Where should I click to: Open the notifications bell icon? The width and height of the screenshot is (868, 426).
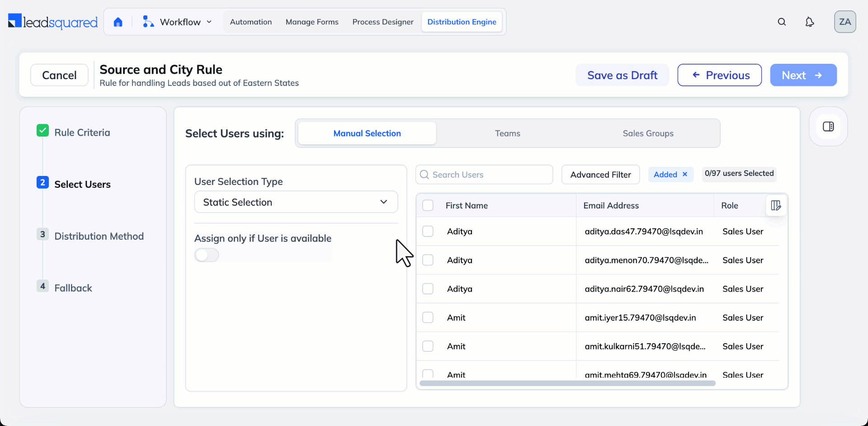(x=810, y=22)
